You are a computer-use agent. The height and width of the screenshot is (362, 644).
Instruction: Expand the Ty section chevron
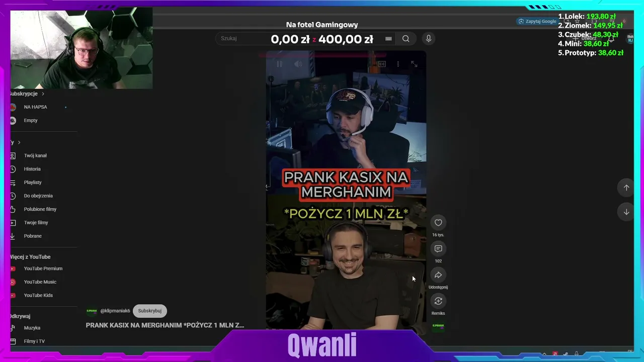click(x=19, y=143)
